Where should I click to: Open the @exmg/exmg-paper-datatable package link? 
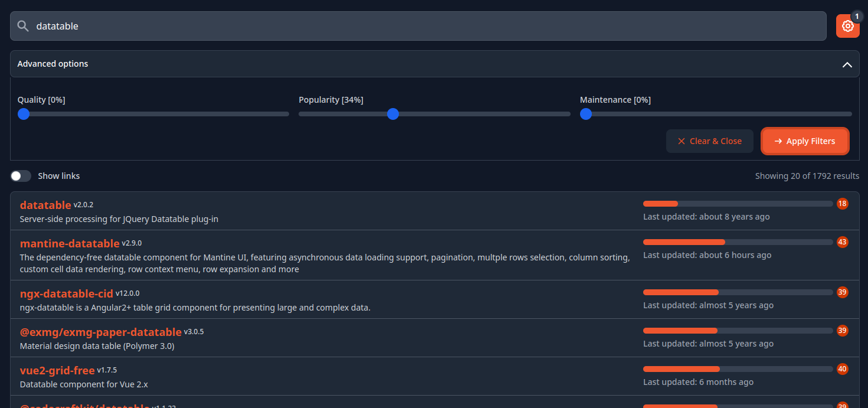[x=101, y=332]
